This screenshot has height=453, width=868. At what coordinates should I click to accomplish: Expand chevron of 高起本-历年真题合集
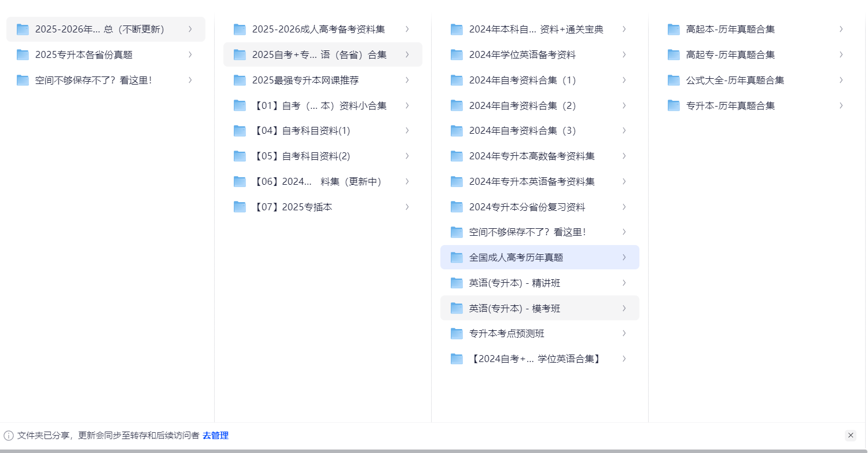(841, 29)
